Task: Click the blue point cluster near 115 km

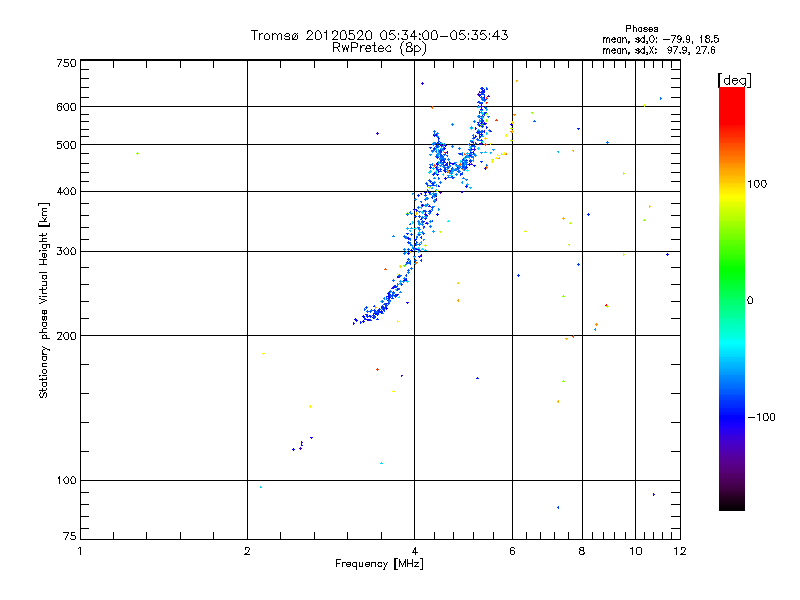Action: (302, 444)
